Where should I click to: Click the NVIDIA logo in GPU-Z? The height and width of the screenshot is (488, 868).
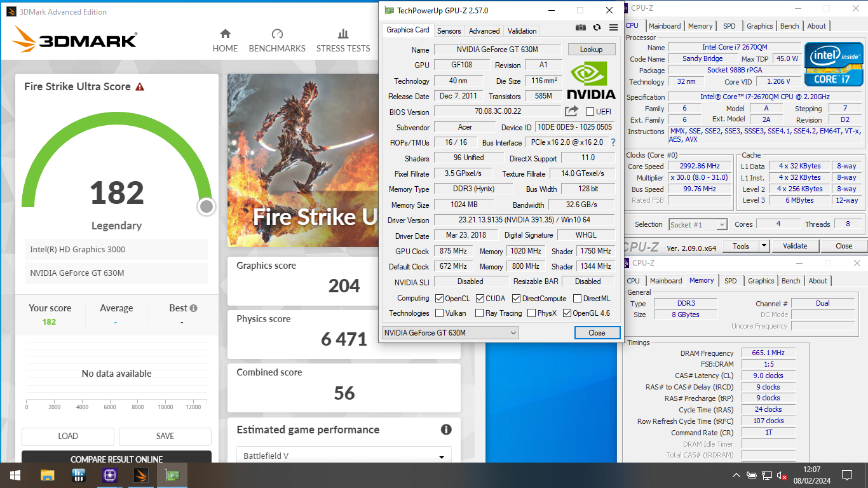click(591, 80)
